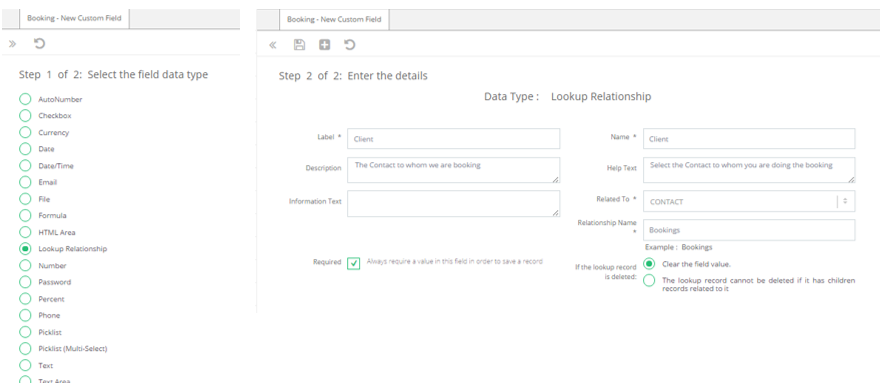The height and width of the screenshot is (383, 880).
Task: Select the Formula data type
Action: click(x=25, y=215)
